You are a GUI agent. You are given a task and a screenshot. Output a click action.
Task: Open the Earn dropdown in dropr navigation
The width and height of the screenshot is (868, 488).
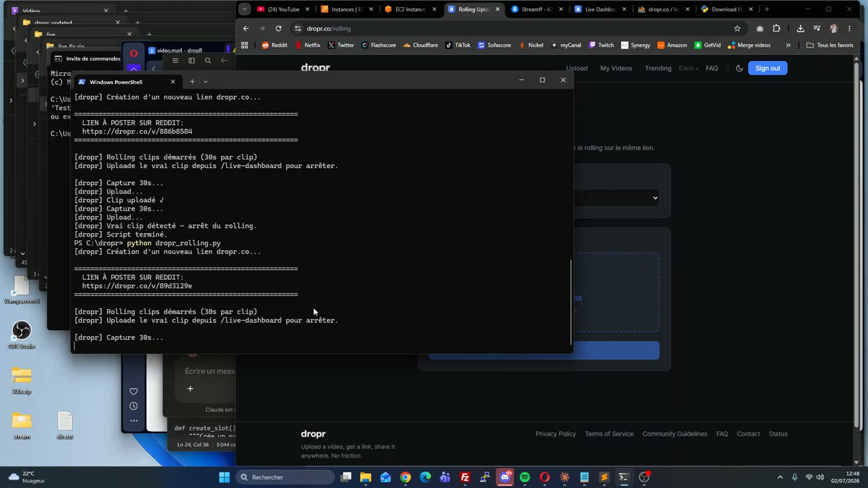coord(689,68)
